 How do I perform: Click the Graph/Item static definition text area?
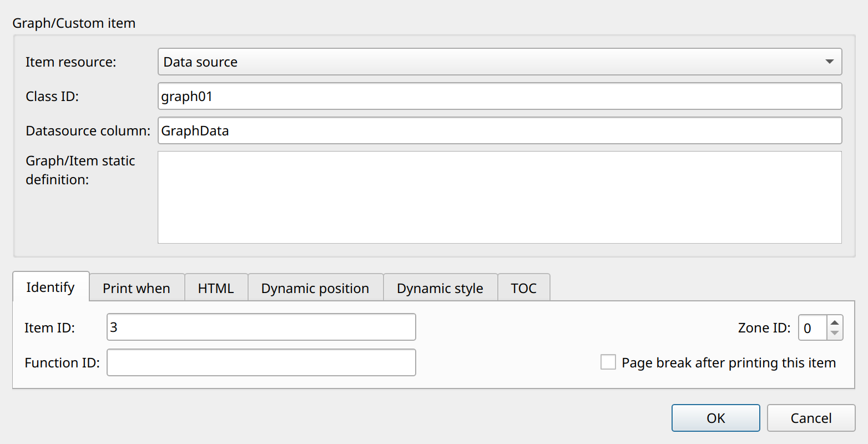tap(499, 197)
